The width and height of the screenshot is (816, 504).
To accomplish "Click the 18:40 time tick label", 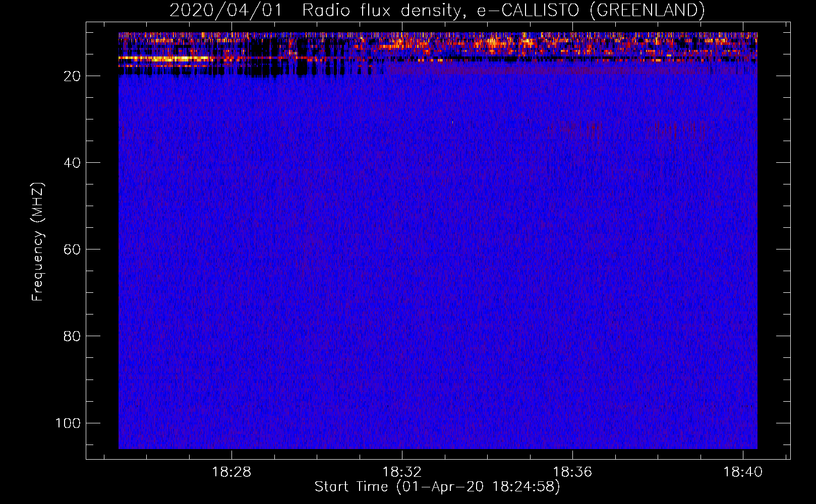I will pyautogui.click(x=743, y=472).
